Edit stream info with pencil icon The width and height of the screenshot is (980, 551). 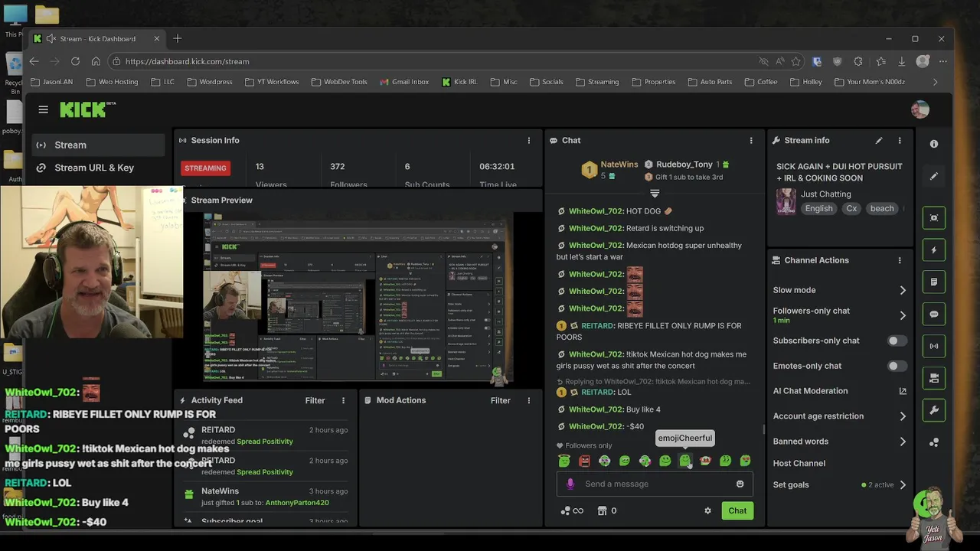coord(879,140)
